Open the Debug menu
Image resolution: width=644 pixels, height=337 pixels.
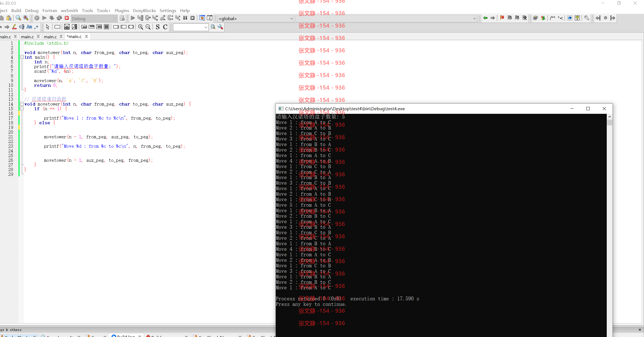[32, 10]
